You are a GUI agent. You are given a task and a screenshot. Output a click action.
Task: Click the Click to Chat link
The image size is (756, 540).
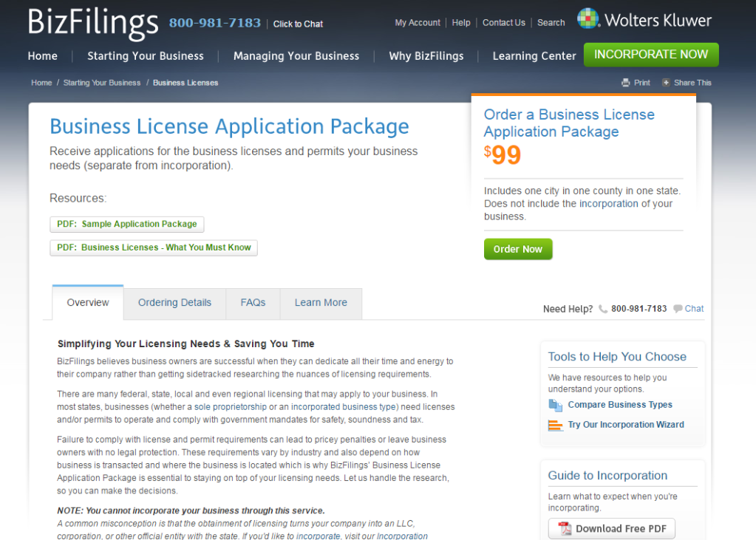[x=298, y=24]
